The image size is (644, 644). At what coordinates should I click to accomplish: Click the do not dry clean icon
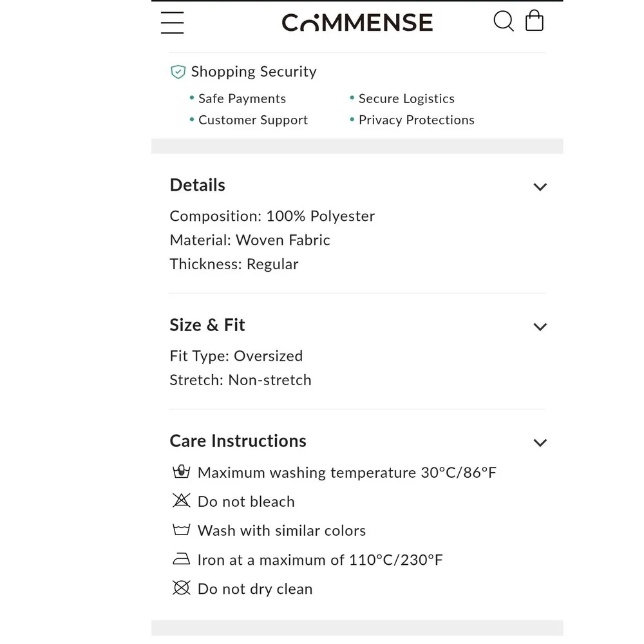click(182, 588)
